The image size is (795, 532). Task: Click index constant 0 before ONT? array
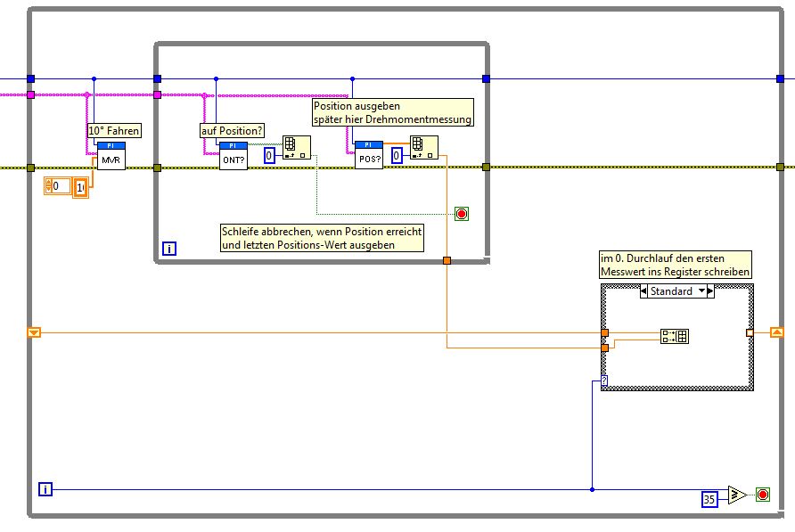point(270,156)
